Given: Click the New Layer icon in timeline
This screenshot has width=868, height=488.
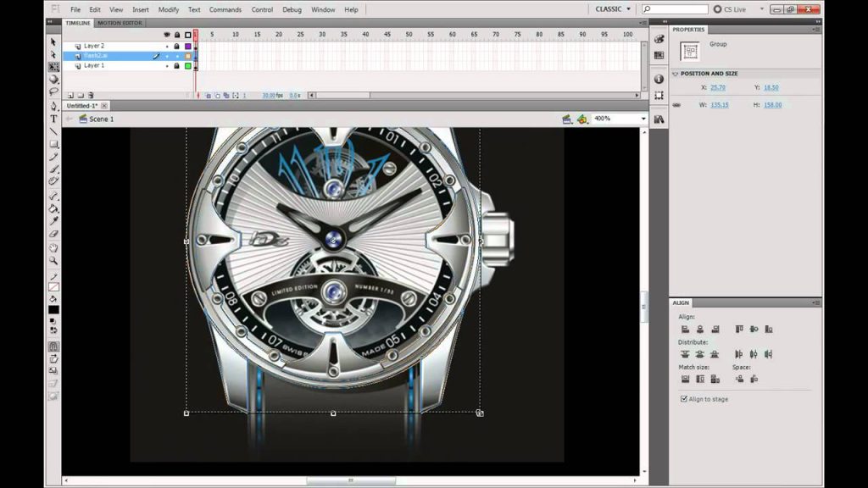Looking at the screenshot, I should click(70, 95).
